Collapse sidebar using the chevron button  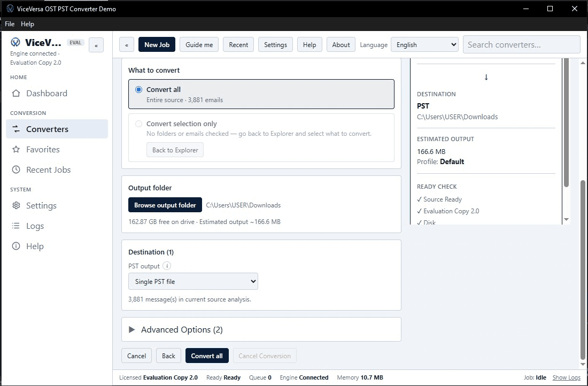(x=96, y=45)
